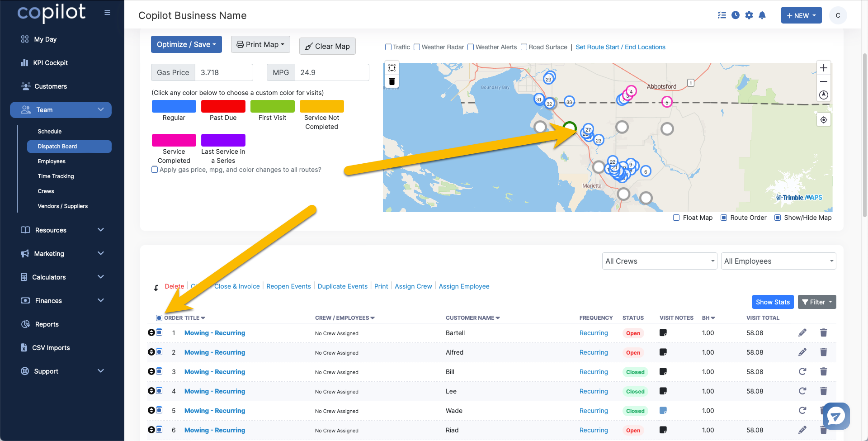Open Set Route Start / End Locations
The width and height of the screenshot is (868, 441).
click(620, 47)
